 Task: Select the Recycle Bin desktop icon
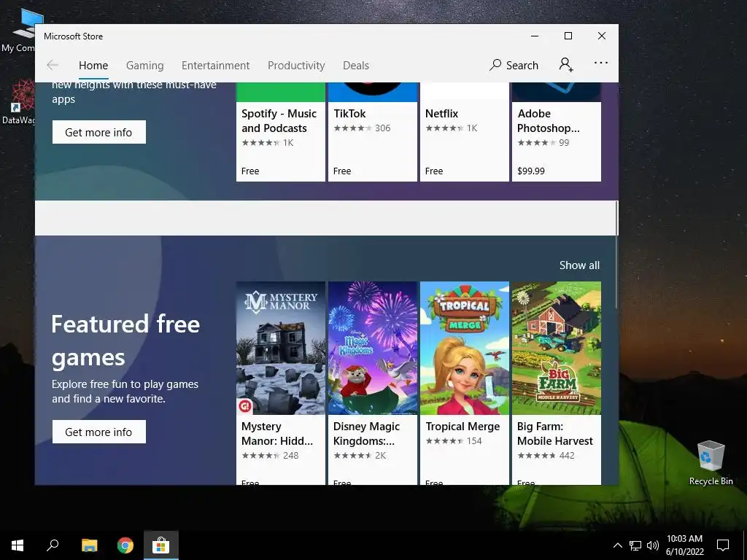(711, 463)
